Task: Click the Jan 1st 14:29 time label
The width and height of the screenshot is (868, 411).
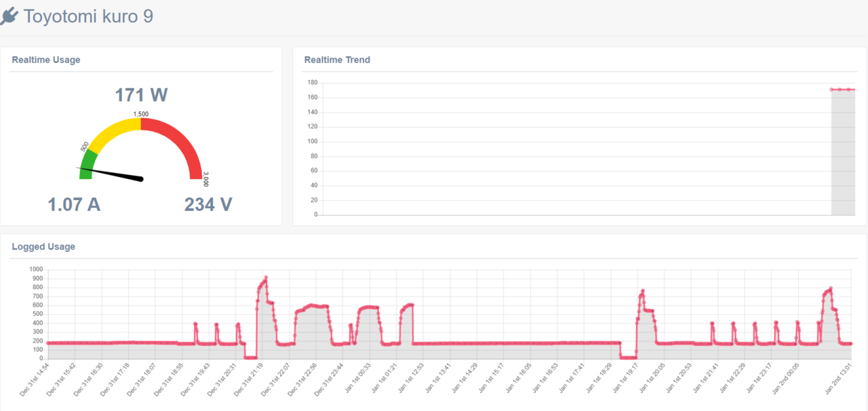Action: click(463, 377)
